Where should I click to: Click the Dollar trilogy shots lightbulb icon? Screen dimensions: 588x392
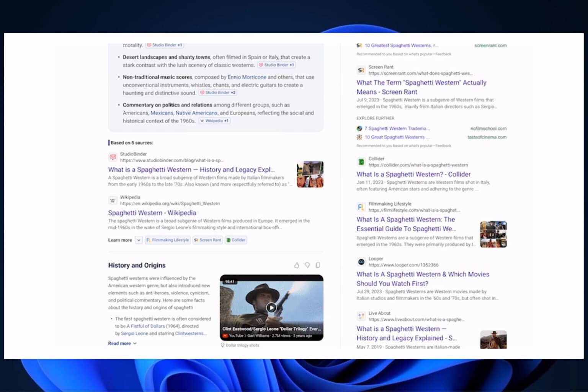tap(222, 345)
